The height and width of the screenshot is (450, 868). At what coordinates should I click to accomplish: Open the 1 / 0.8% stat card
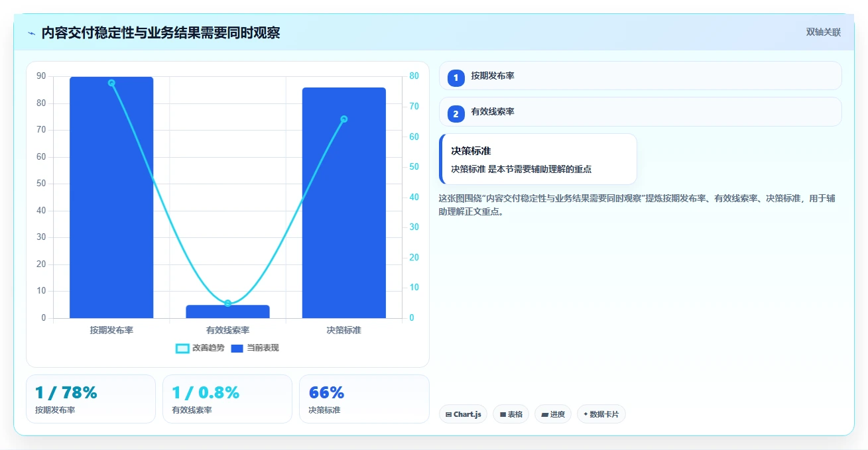click(227, 399)
